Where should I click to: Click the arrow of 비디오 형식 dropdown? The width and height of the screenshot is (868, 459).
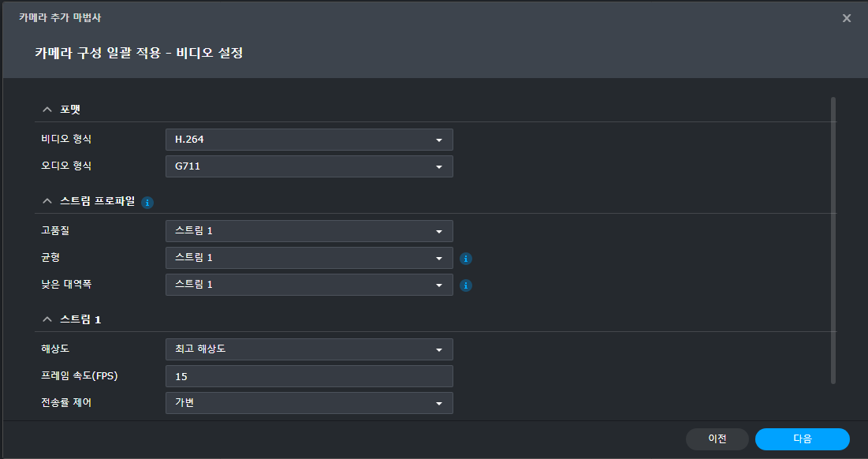click(x=439, y=140)
